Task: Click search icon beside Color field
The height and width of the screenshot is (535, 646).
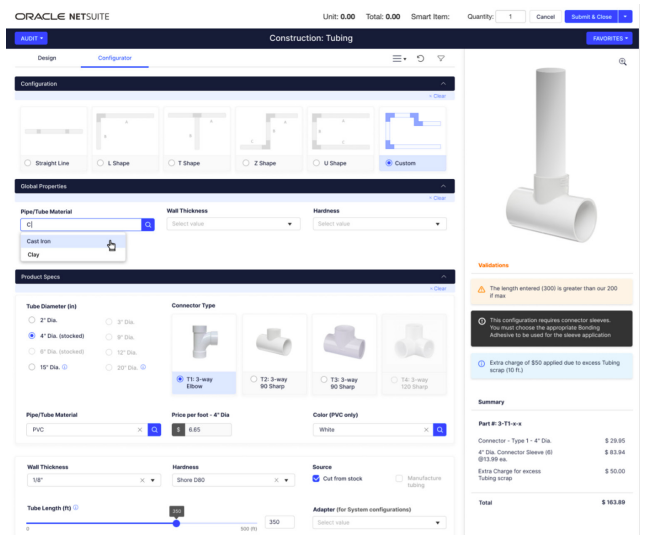Action: click(x=439, y=429)
